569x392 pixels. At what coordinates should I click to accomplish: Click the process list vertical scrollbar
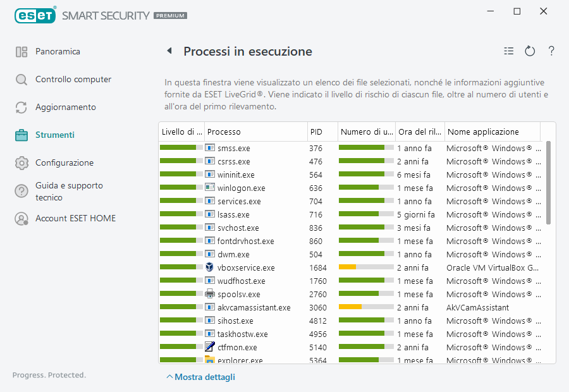click(x=548, y=183)
